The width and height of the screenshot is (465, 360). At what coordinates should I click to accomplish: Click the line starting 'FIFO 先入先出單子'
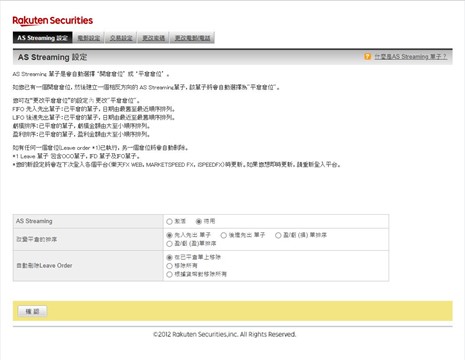point(94,109)
